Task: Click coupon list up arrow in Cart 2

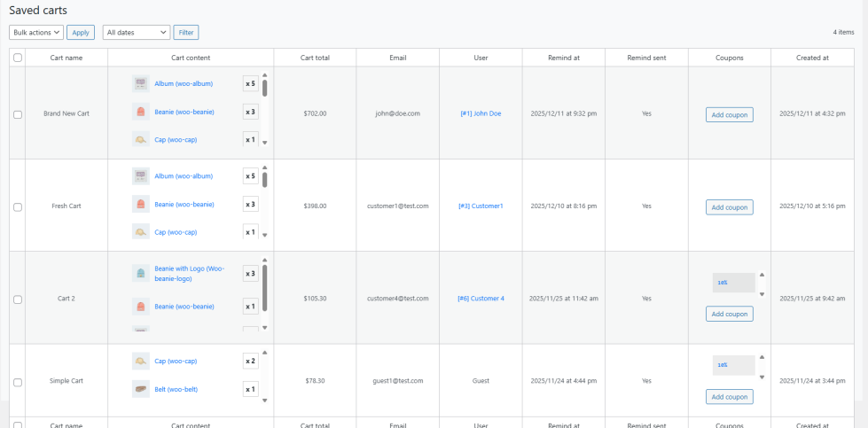Action: (762, 275)
